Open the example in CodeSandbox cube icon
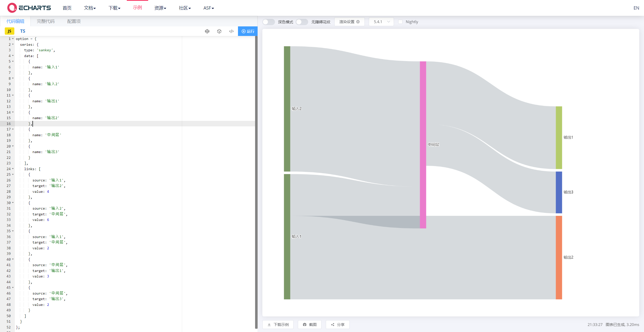Image resolution: width=644 pixels, height=332 pixels. point(219,31)
